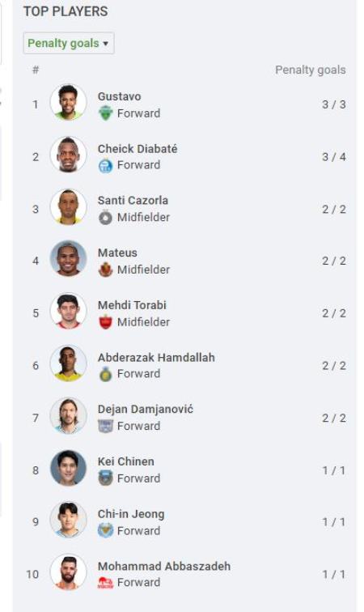Click Chi-in Jeong's club crest icon
Screen dimensions: 364x612
click(105, 530)
